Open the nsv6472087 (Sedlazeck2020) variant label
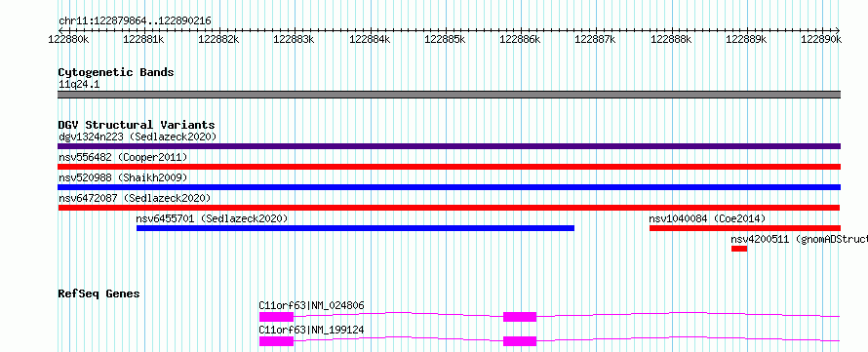Viewport: 868px width, 352px height. (x=135, y=198)
